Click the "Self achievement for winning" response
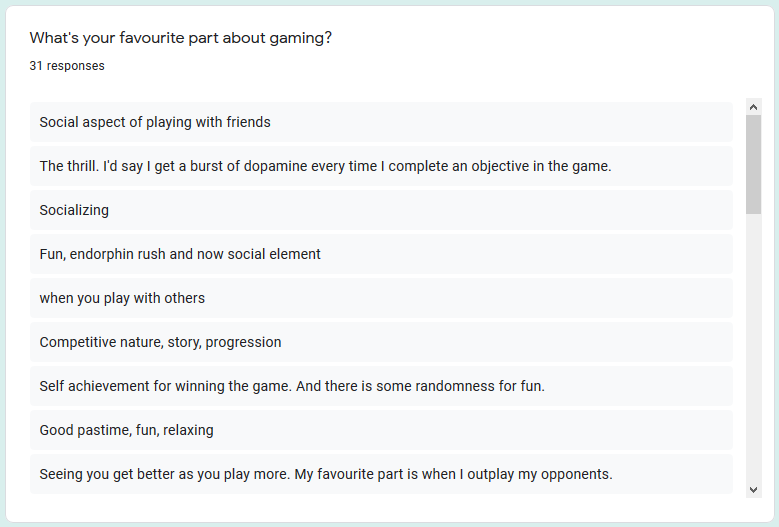 coord(292,386)
